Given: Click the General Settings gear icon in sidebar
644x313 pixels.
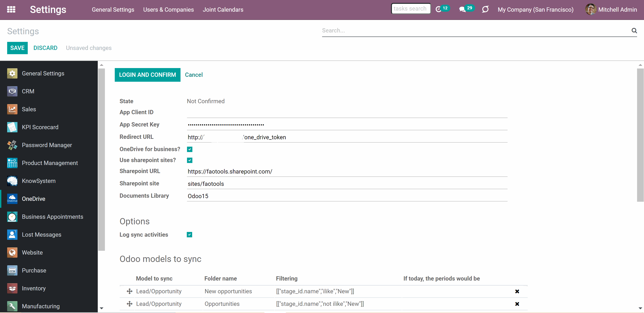Looking at the screenshot, I should 12,73.
